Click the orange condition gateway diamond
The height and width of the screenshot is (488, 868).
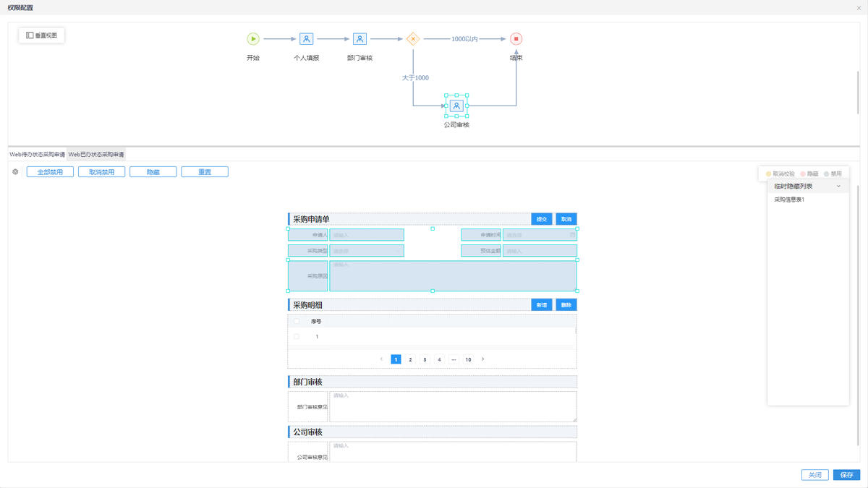(x=413, y=39)
